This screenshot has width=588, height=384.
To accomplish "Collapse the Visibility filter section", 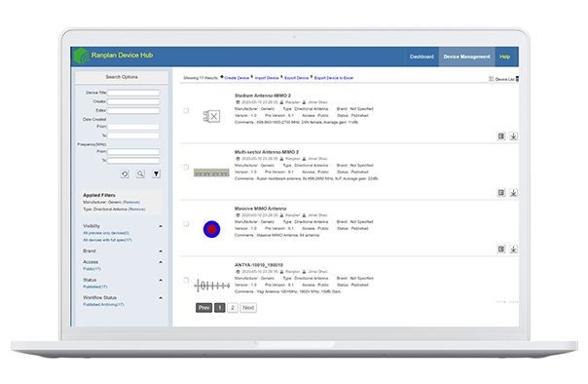I will point(161,226).
